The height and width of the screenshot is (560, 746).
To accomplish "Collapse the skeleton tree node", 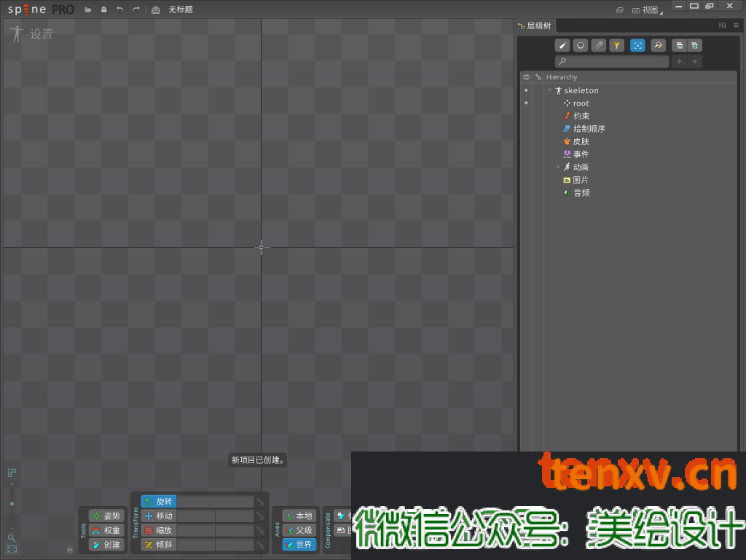I will [550, 90].
